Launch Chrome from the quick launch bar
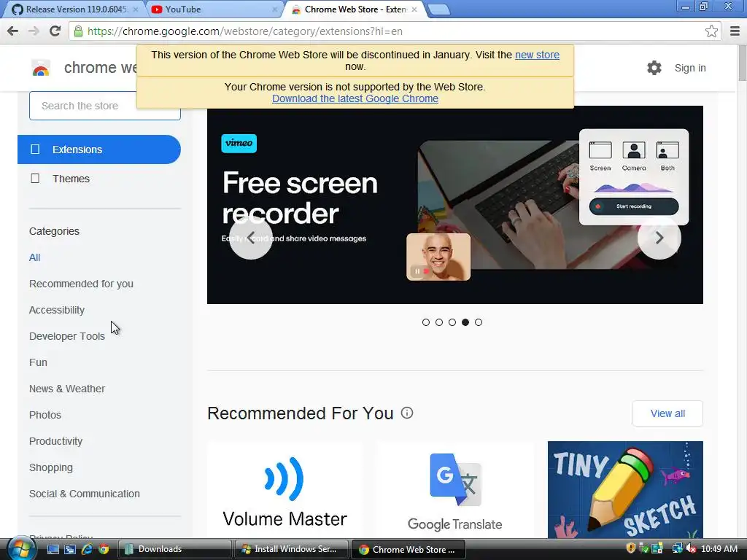 (x=104, y=549)
